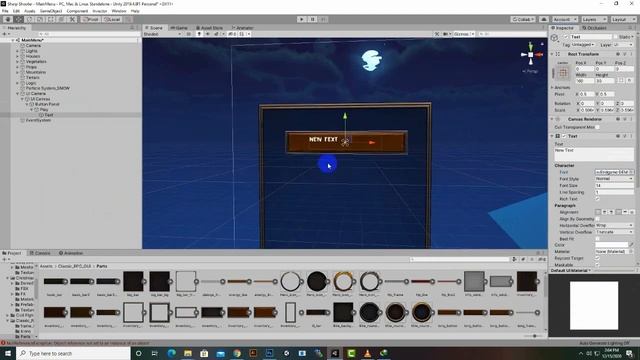The width and height of the screenshot is (640, 360).
Task: Select Particle System_SNOW in Hierarchy
Action: [x=47, y=88]
